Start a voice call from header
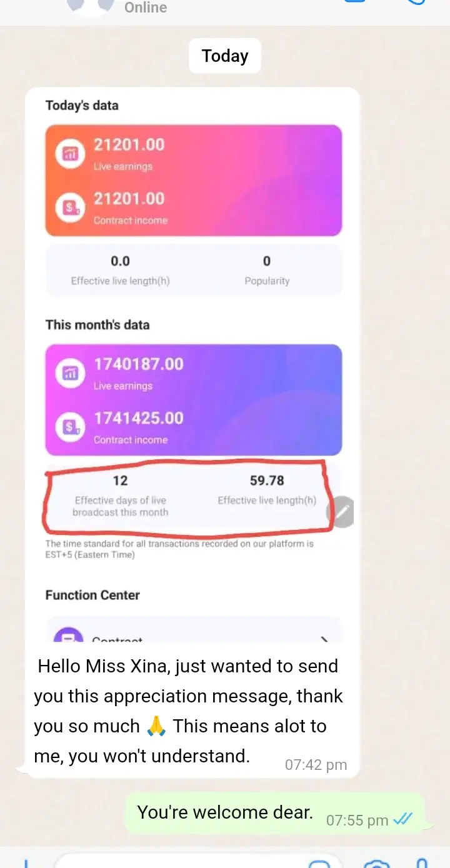The image size is (450, 868). tap(416, 2)
